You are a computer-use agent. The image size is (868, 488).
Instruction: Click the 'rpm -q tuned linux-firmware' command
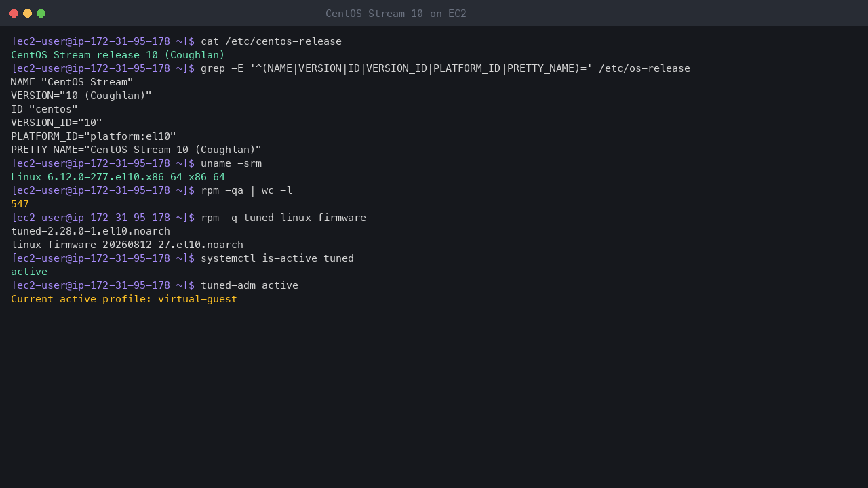coord(283,218)
